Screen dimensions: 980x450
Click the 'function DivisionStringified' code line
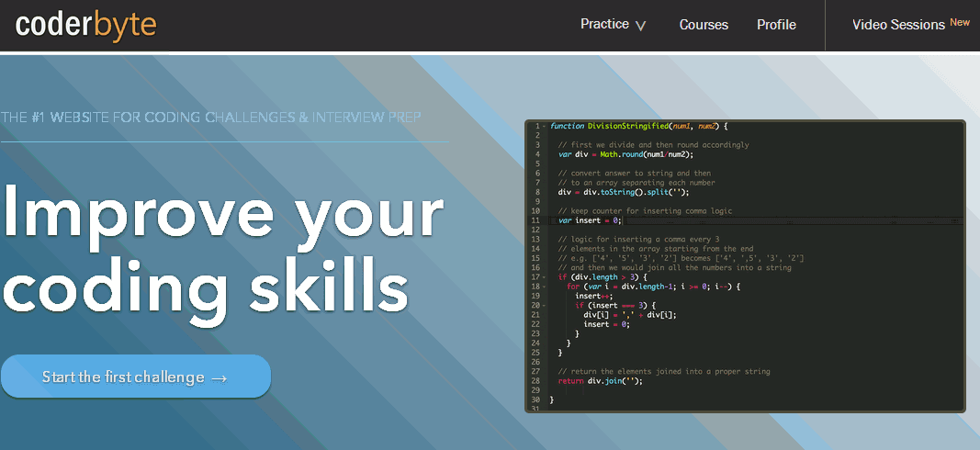638,126
